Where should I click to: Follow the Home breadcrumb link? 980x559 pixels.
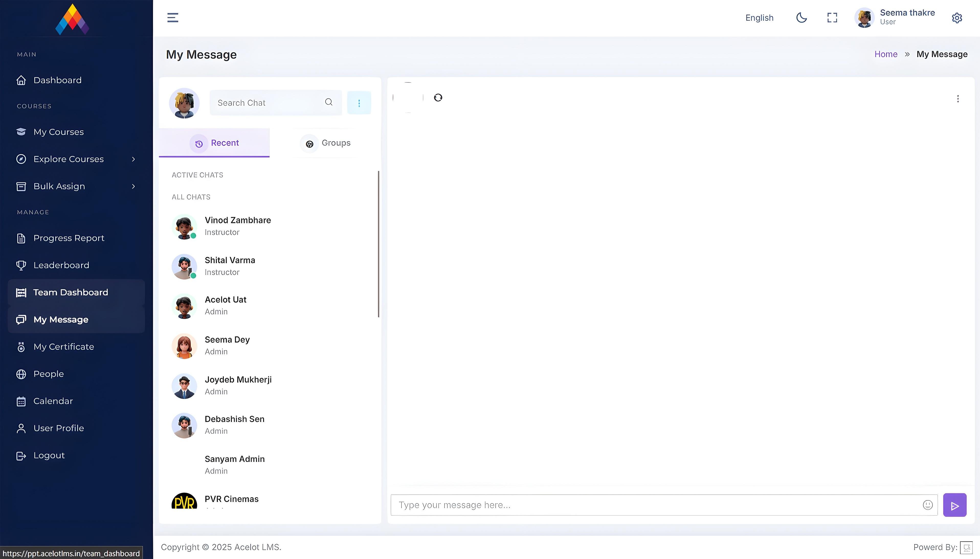(886, 54)
